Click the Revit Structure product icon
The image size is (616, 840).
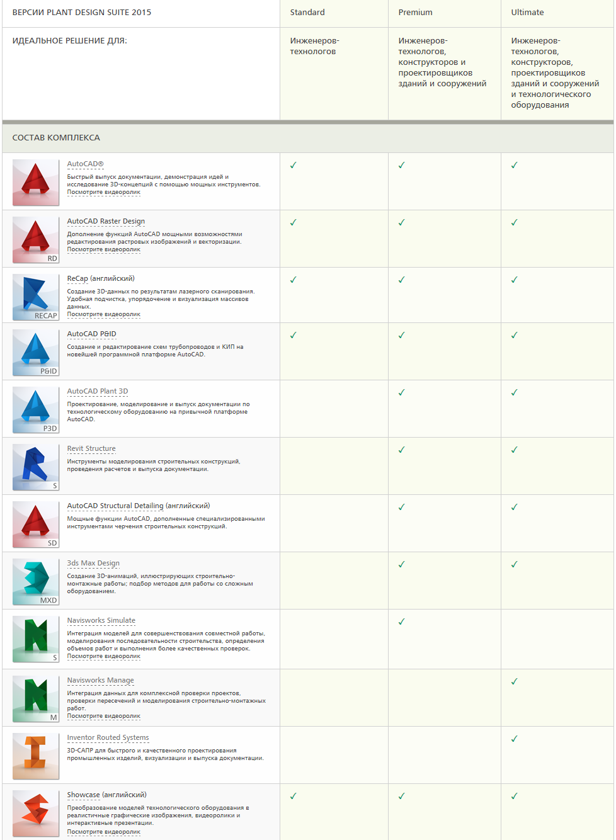click(36, 467)
